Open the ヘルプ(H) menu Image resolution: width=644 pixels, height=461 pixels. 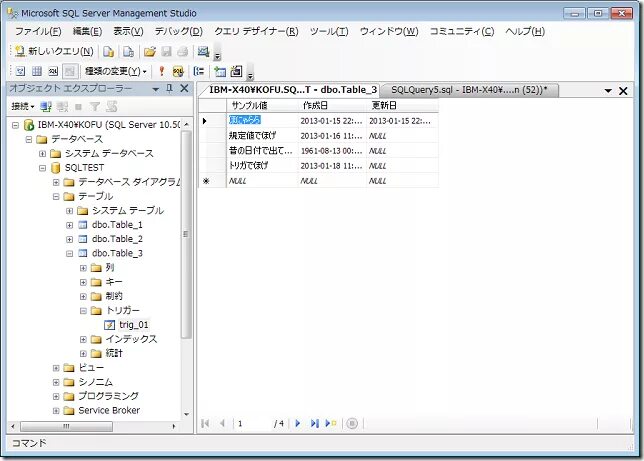tap(525, 32)
